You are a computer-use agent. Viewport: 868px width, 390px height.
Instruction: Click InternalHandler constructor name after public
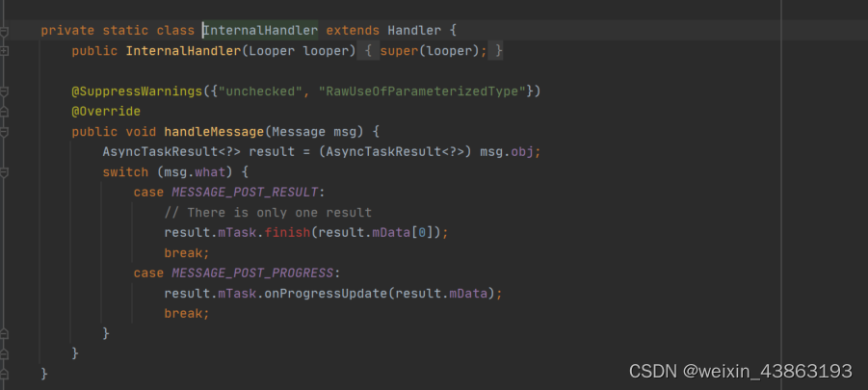point(183,51)
